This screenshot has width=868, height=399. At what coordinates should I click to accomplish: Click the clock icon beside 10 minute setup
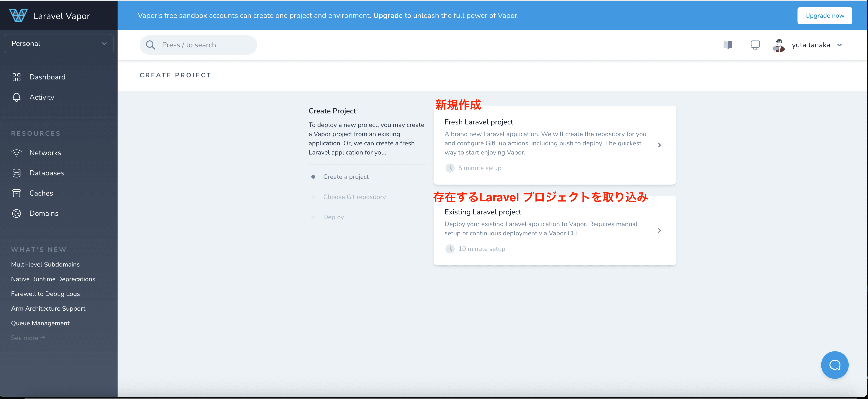[450, 249]
